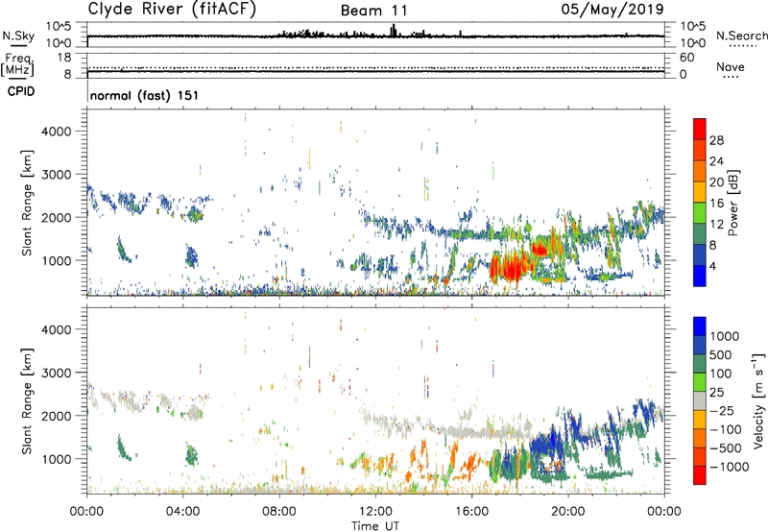The width and height of the screenshot is (768, 532).
Task: Click the Velocity colorbar blue top segment
Action: (700, 326)
